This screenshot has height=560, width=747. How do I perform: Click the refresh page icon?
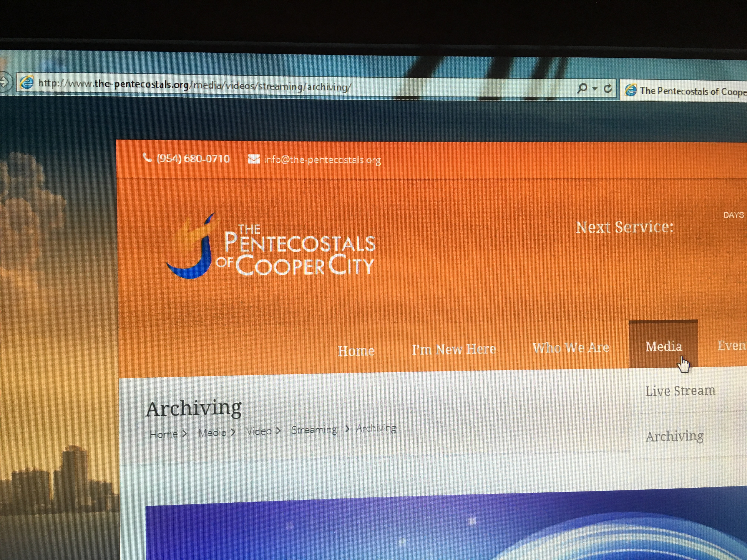[x=607, y=89]
